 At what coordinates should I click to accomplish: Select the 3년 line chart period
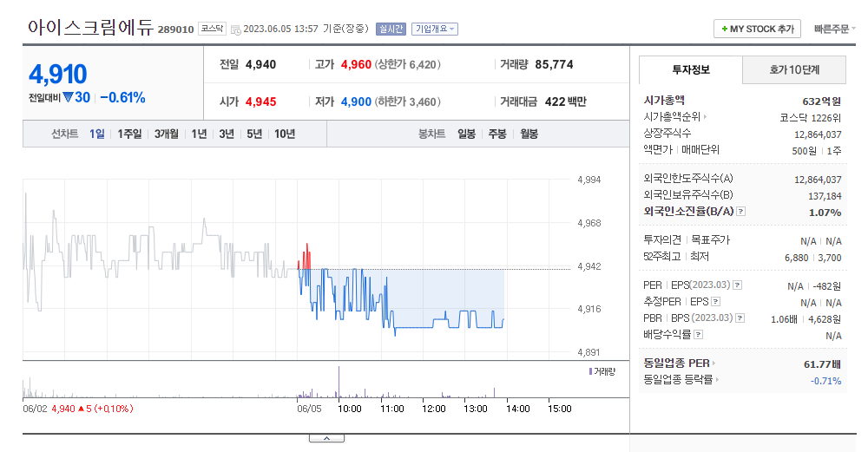pyautogui.click(x=227, y=134)
